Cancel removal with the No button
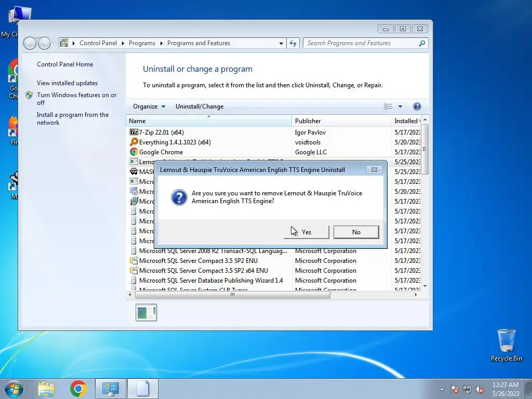The height and width of the screenshot is (399, 532). point(356,232)
